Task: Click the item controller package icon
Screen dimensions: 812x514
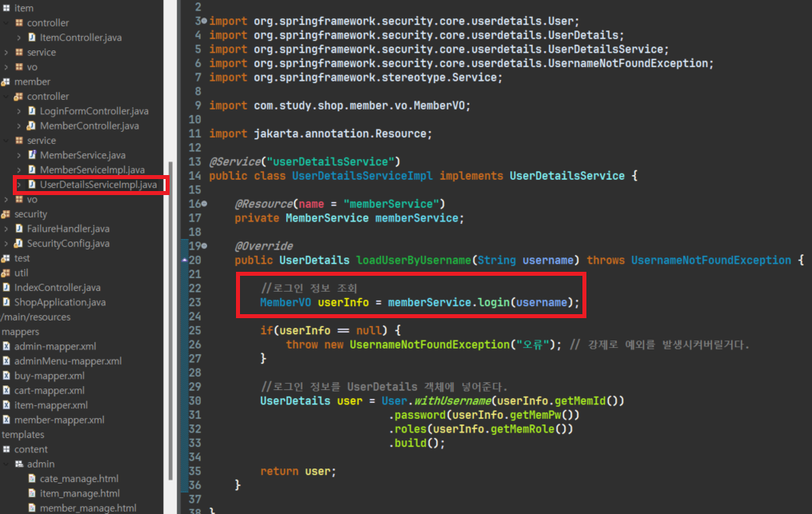Action: (18, 22)
